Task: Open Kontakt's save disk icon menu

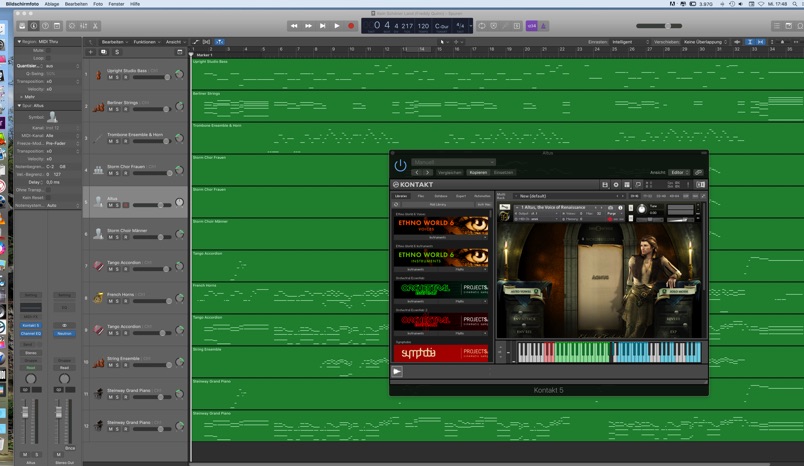Action: (605, 185)
